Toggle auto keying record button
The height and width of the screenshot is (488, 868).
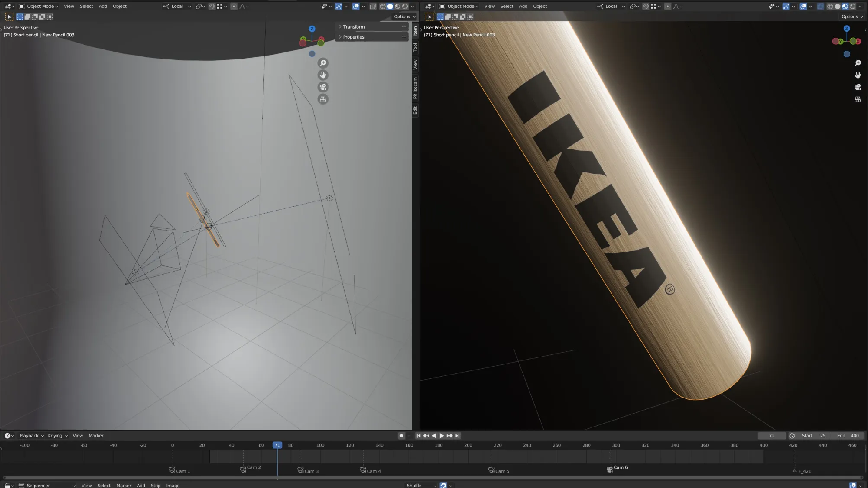pos(401,436)
